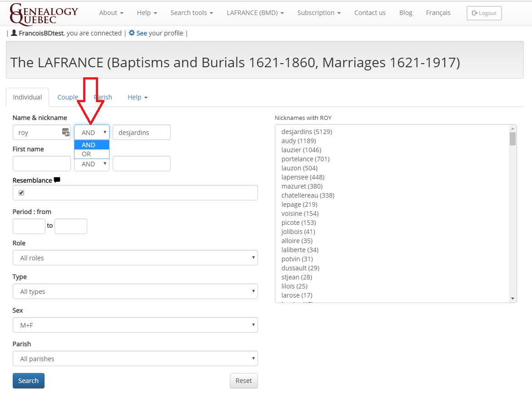Click the Search button
Screen dimensions: 532x403
click(x=29, y=381)
